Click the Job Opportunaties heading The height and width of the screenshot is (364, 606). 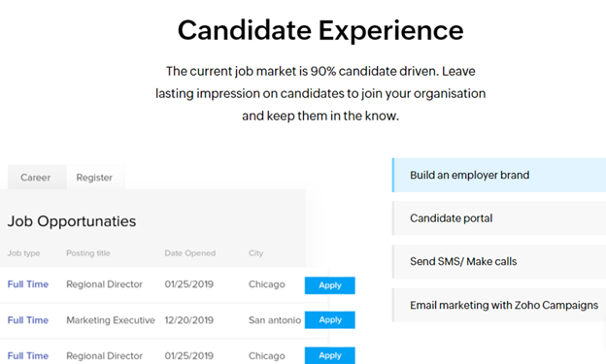72,221
